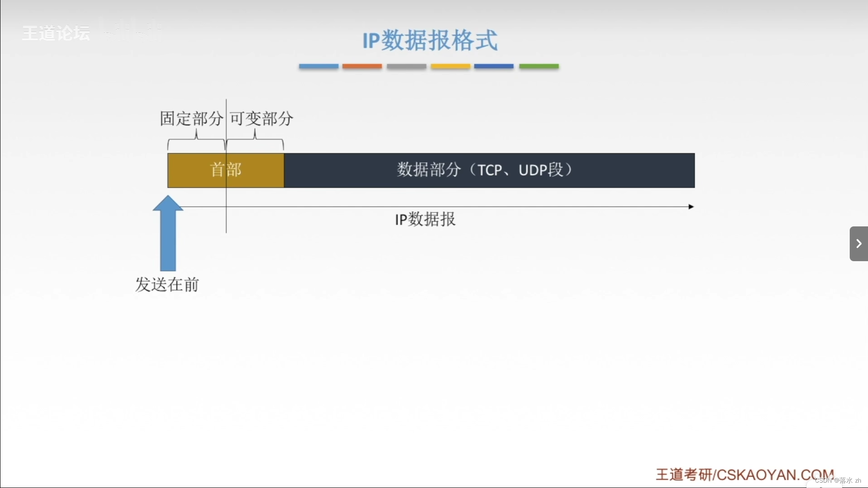The width and height of the screenshot is (868, 488).
Task: Toggle the 发送在前 arrow display
Action: coord(168,232)
